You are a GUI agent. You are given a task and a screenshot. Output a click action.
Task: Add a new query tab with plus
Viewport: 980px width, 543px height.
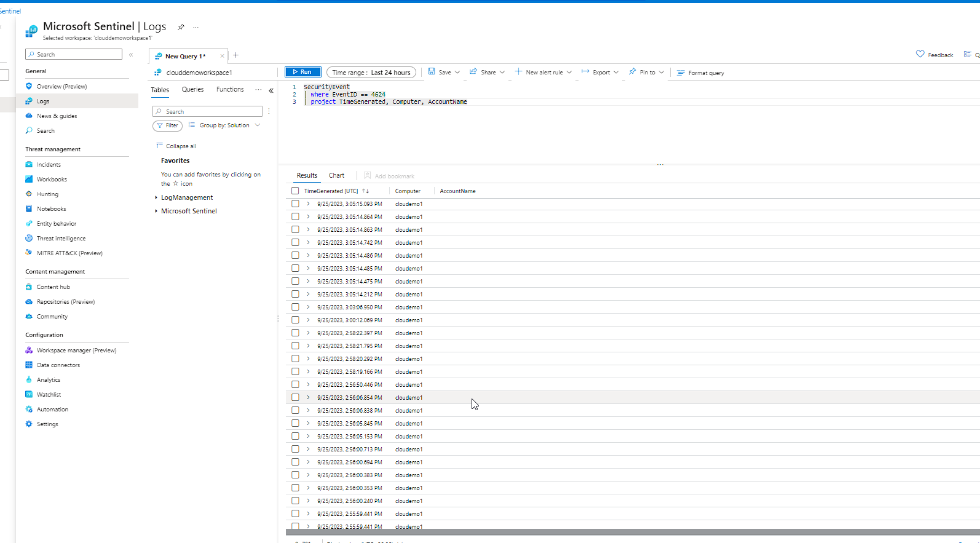pos(235,55)
